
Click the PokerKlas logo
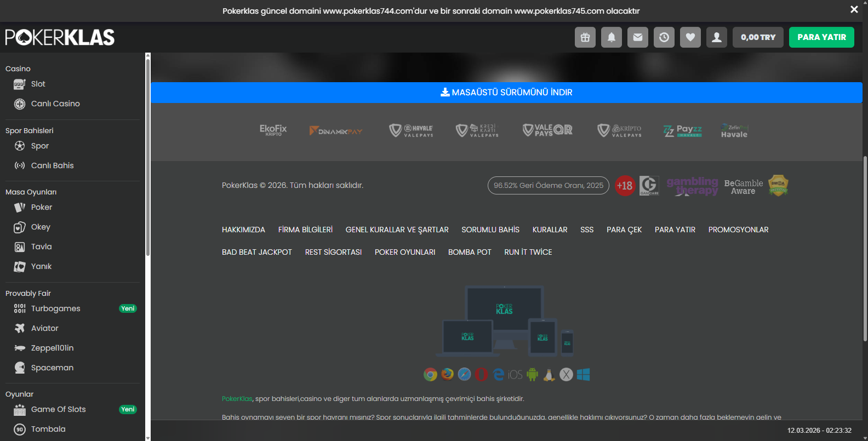point(60,37)
